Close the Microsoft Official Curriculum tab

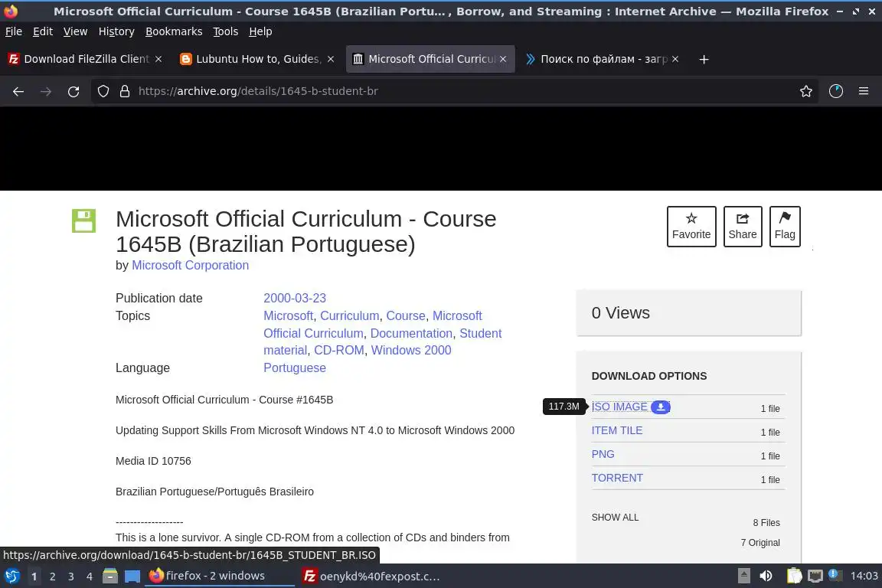coord(503,59)
